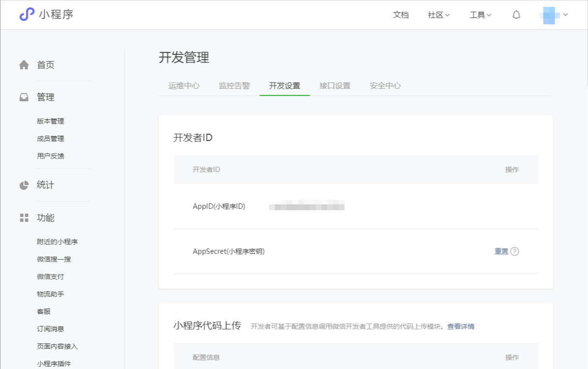The height and width of the screenshot is (369, 588).
Task: Click the account avatar thumbnail
Action: 549,15
